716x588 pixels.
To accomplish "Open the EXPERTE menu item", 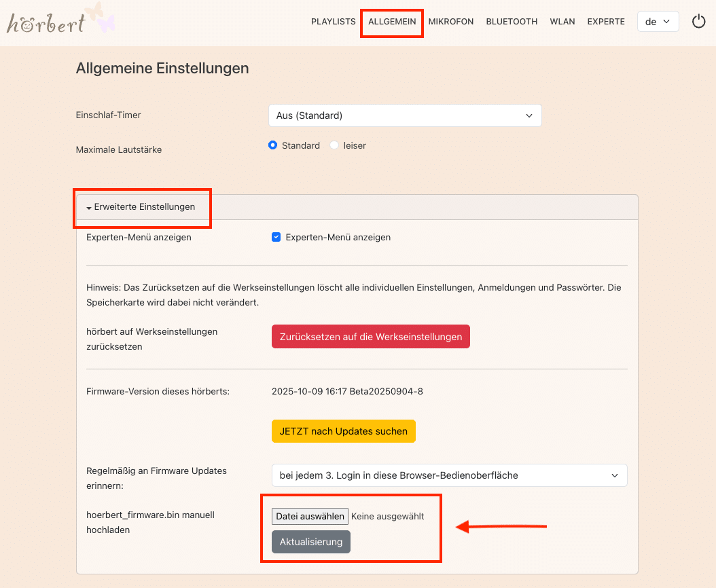I will tap(605, 21).
